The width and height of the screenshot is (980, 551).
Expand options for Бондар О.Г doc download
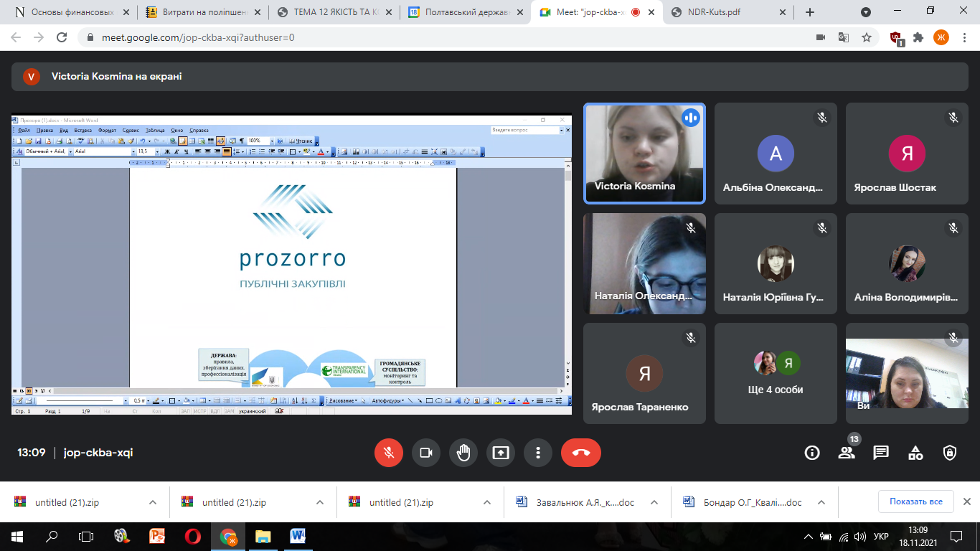click(821, 502)
